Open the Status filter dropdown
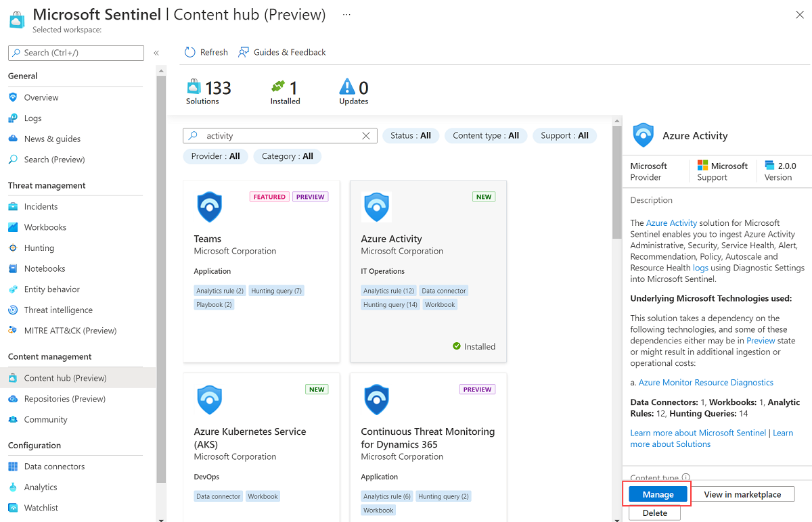 (410, 135)
